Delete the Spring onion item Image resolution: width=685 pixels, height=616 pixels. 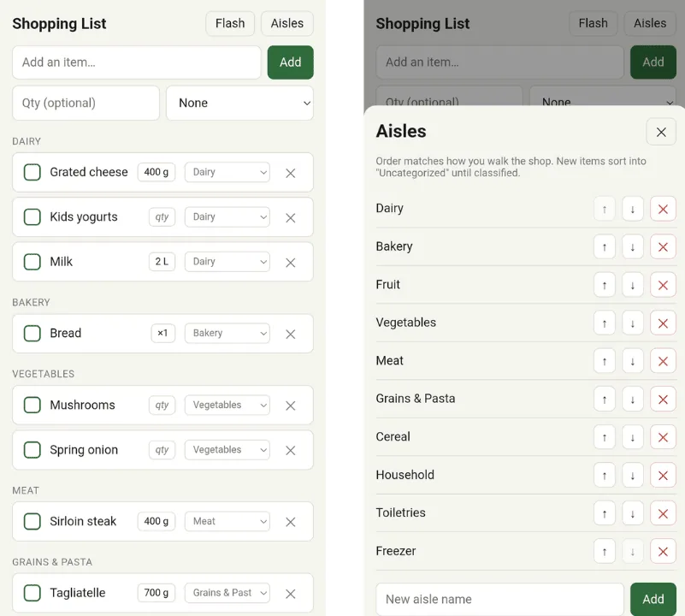(x=291, y=450)
